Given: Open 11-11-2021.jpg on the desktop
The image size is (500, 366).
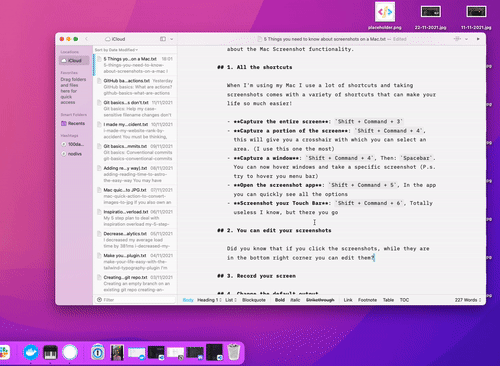Looking at the screenshot, I should pyautogui.click(x=476, y=17).
